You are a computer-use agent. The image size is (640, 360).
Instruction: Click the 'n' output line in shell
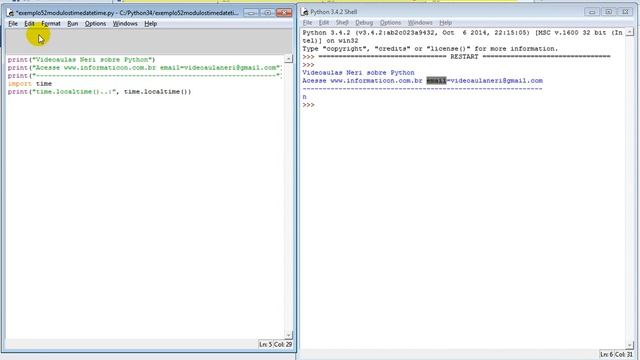[x=304, y=97]
